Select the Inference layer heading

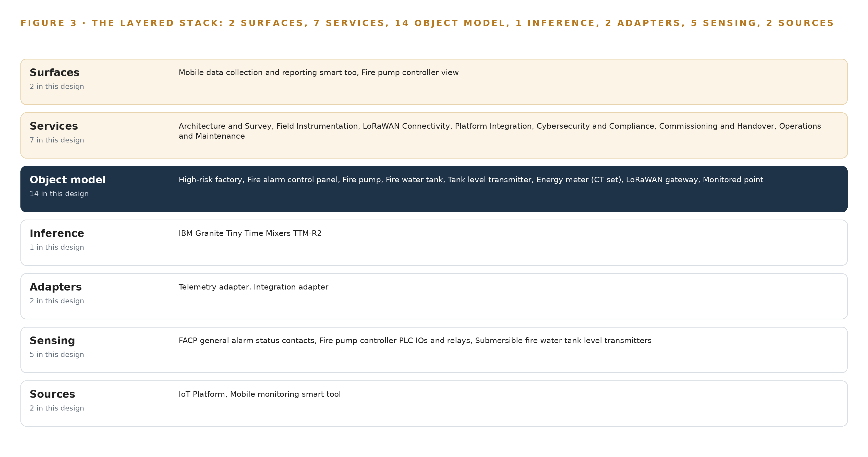click(x=57, y=233)
